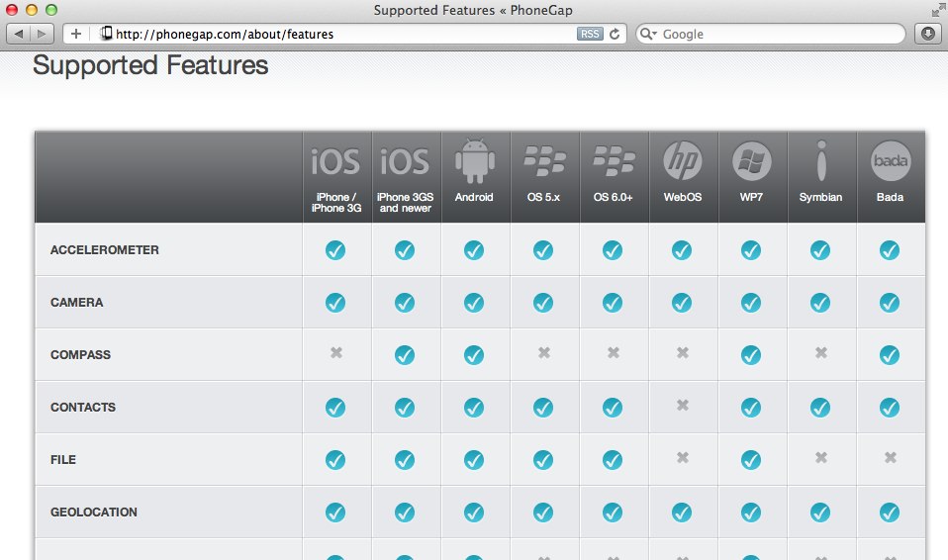This screenshot has width=948, height=560.
Task: Click the GEOLOCATION row label
Action: click(x=94, y=513)
